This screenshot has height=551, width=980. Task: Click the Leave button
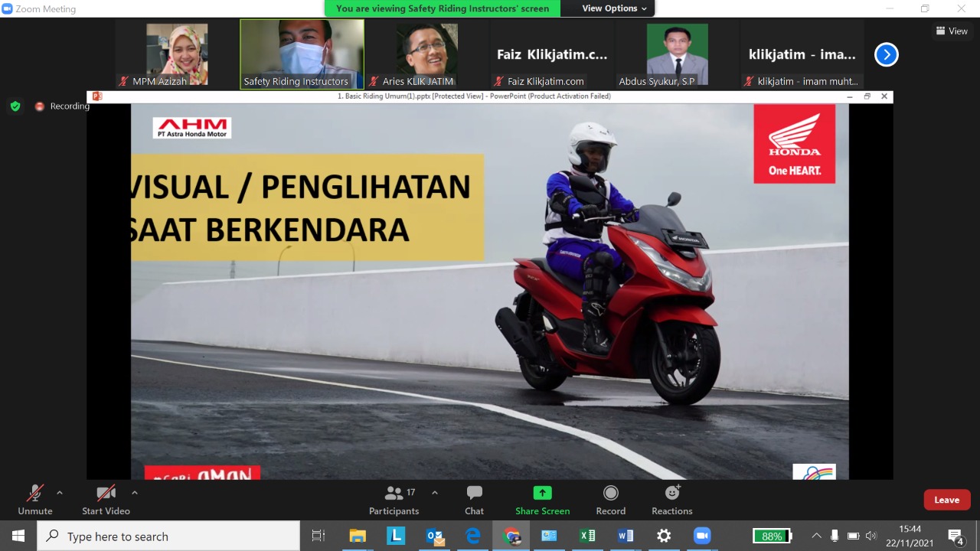(x=946, y=499)
